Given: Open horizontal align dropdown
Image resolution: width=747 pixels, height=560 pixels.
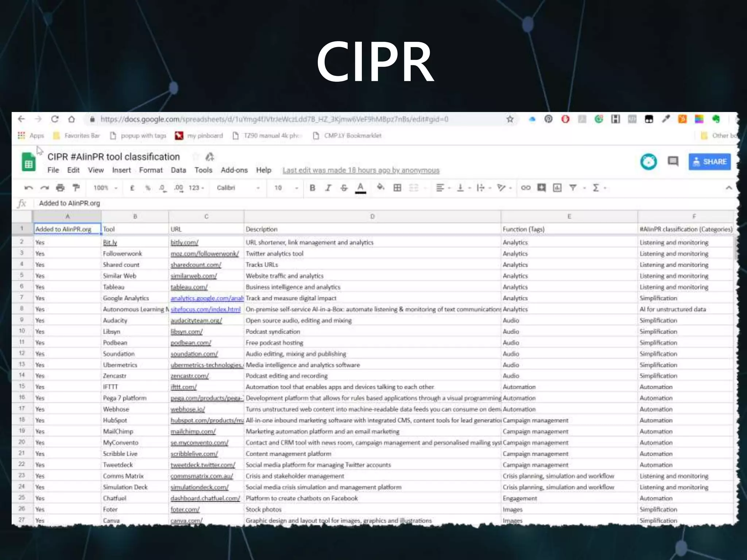Looking at the screenshot, I should coord(443,188).
